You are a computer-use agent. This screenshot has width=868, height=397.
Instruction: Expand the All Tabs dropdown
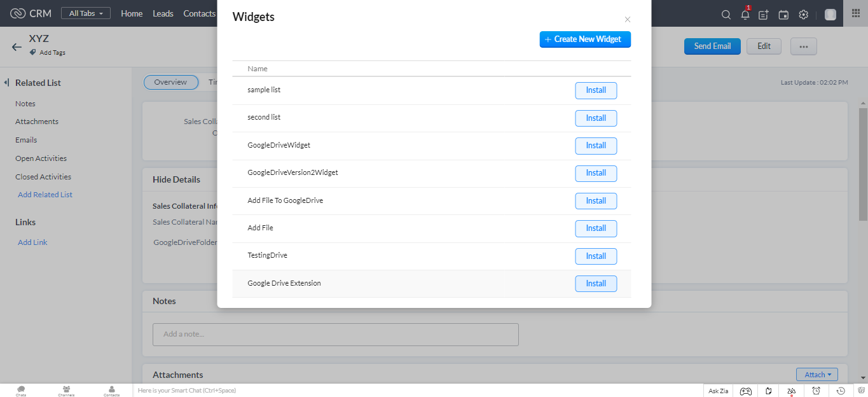tap(86, 13)
